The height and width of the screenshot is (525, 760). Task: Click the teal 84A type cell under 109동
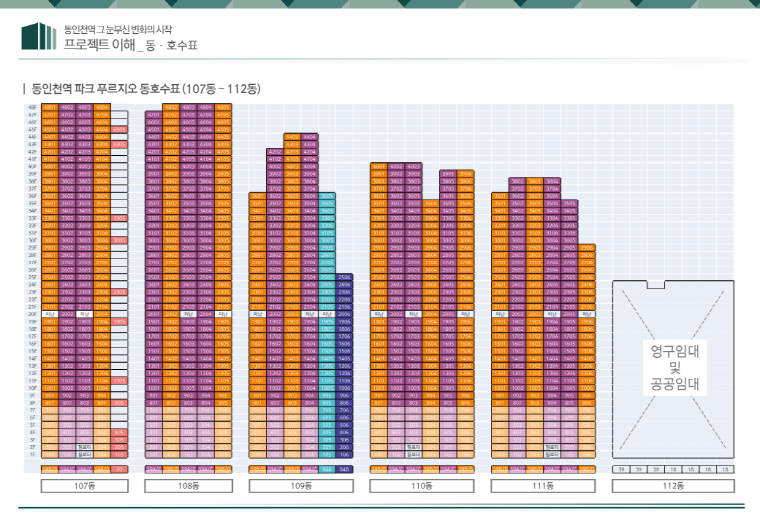pyautogui.click(x=327, y=468)
